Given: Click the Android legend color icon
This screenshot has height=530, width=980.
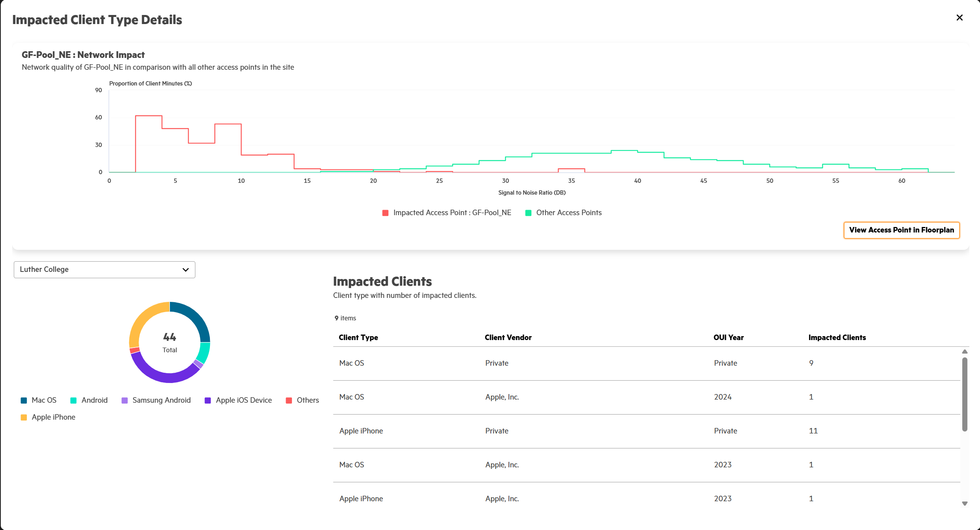Looking at the screenshot, I should pyautogui.click(x=73, y=400).
